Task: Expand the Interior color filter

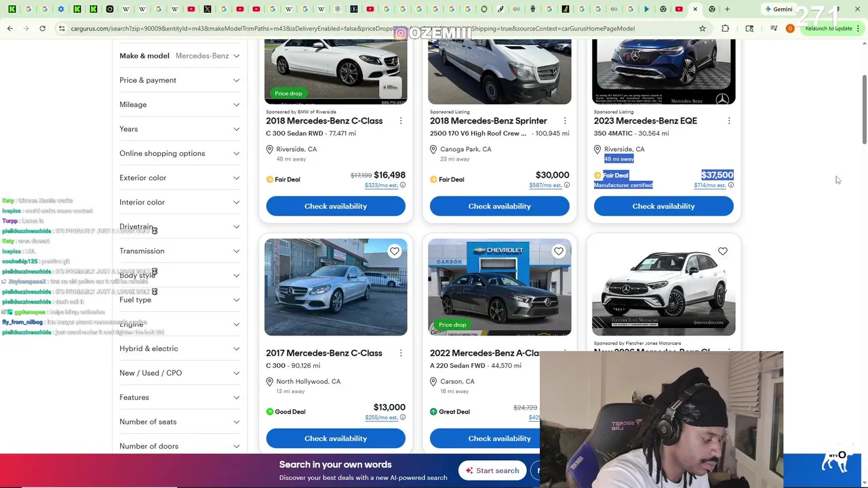Action: coord(180,202)
